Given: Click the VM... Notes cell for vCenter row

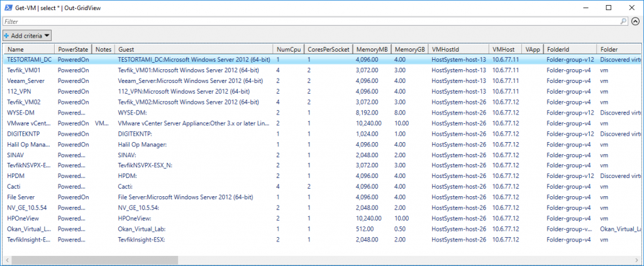Looking at the screenshot, I should pos(103,123).
